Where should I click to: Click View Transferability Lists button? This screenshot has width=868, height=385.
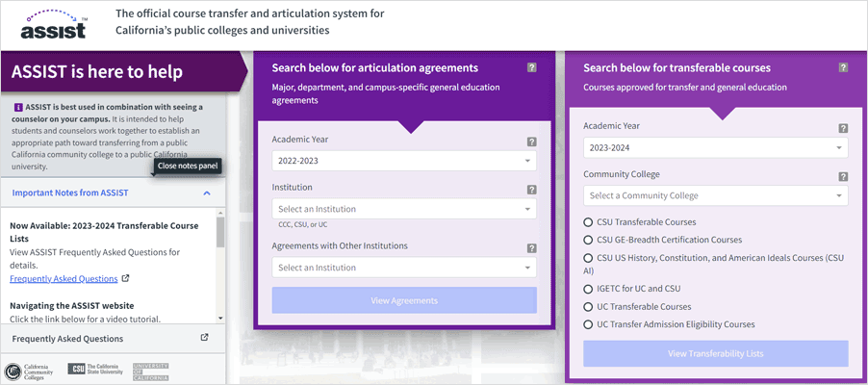tap(716, 353)
